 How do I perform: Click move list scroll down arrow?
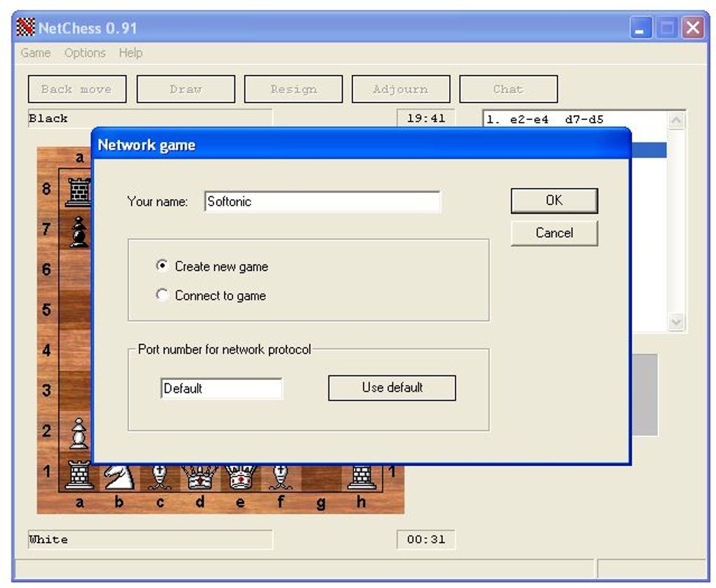click(x=676, y=322)
